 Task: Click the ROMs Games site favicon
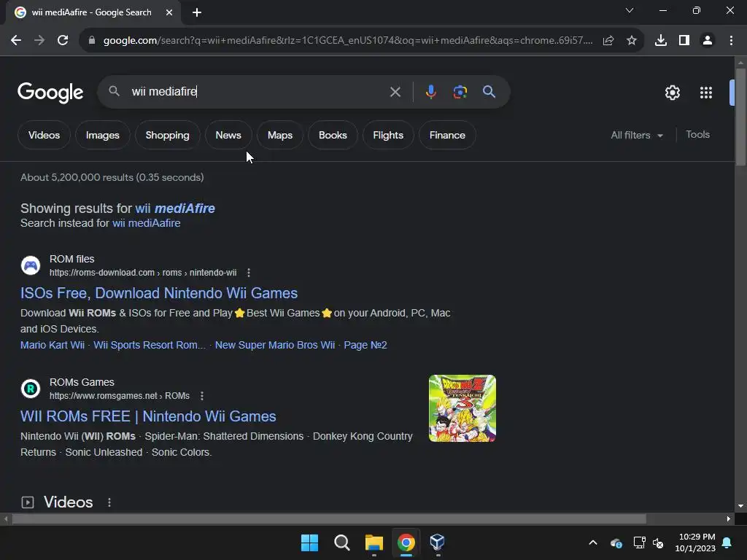pos(31,389)
